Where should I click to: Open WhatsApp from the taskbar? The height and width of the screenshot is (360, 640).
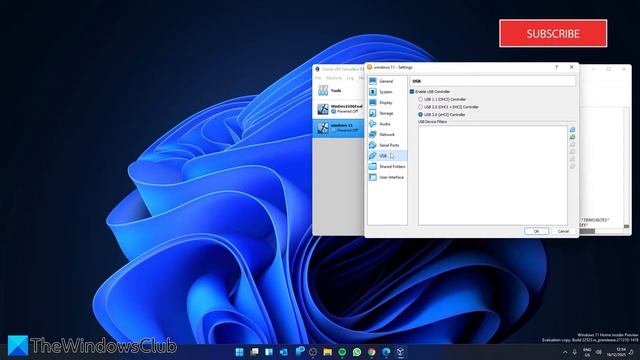357,352
